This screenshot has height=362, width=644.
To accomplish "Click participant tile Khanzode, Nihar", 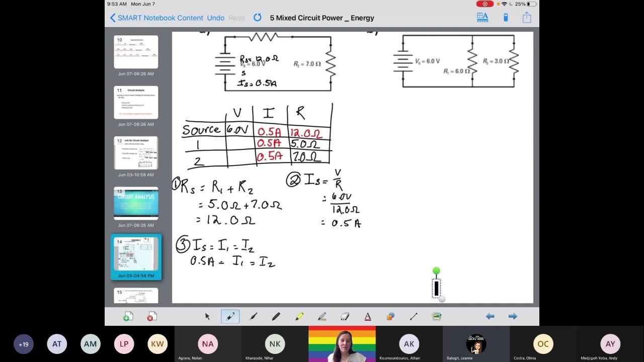I will [x=275, y=344].
